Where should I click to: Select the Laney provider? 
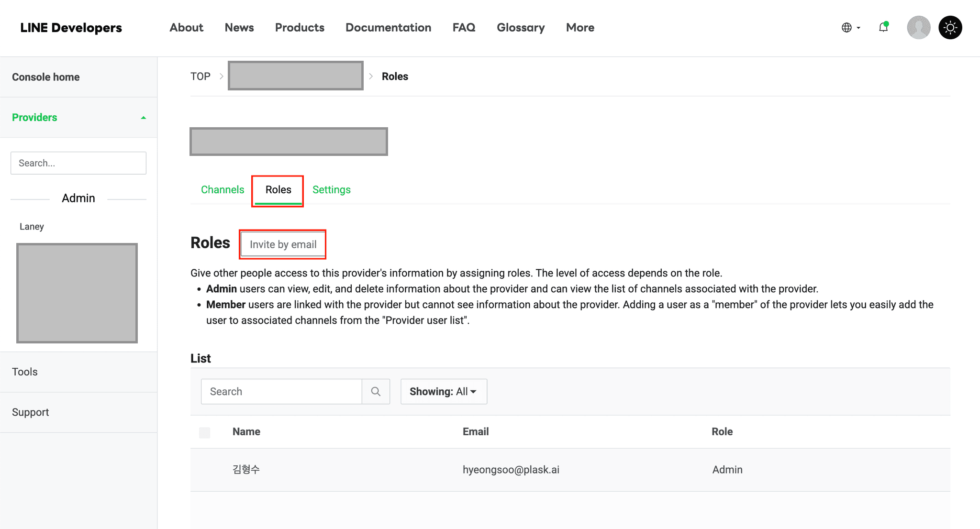pos(32,227)
